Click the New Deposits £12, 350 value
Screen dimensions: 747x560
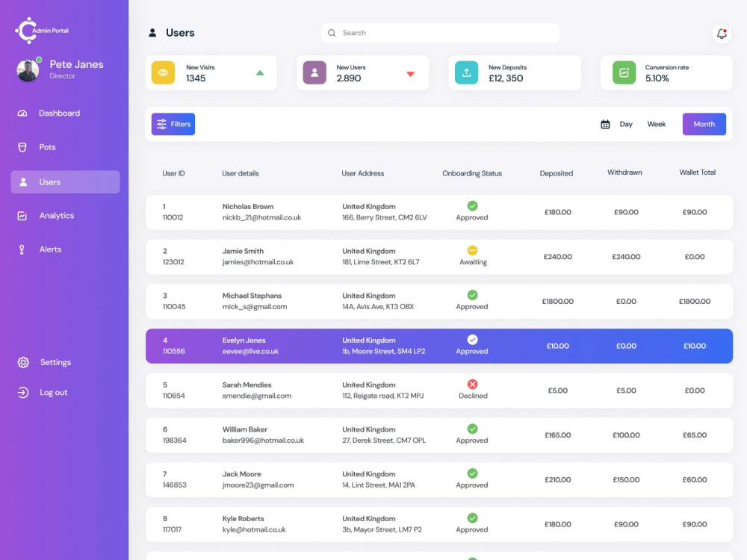[x=506, y=78]
